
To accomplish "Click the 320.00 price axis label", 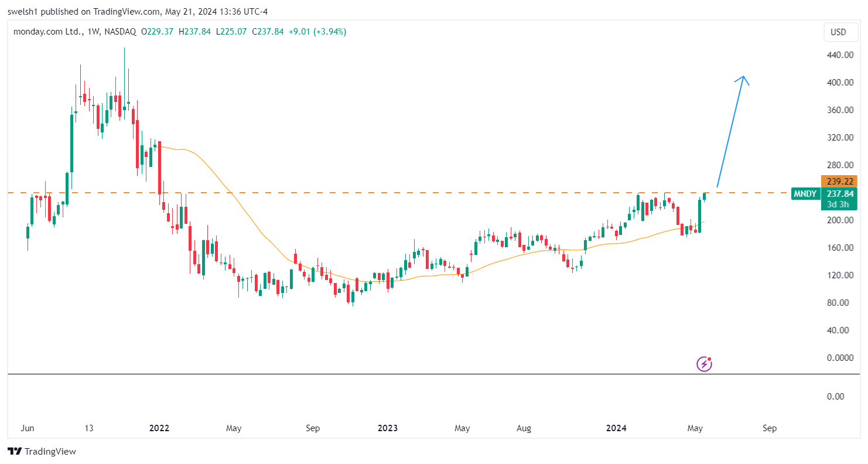I will click(x=839, y=138).
